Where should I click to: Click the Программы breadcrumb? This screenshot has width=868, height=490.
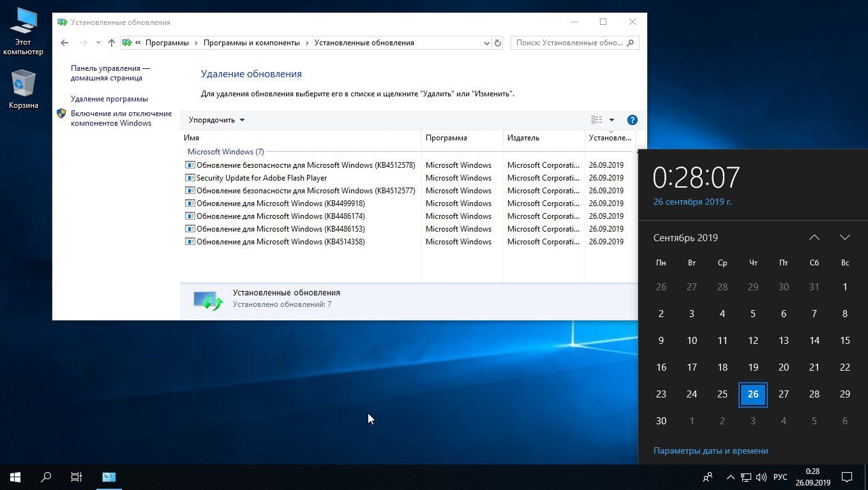click(x=167, y=43)
